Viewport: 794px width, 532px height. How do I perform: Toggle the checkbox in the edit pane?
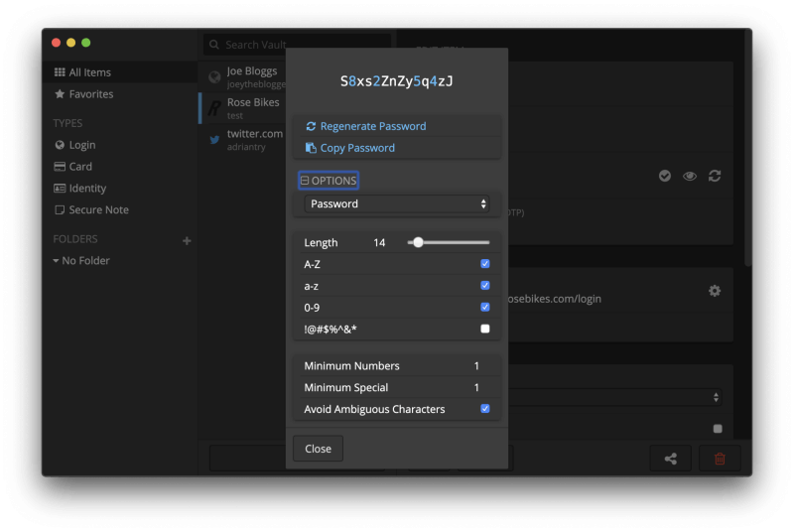(718, 429)
